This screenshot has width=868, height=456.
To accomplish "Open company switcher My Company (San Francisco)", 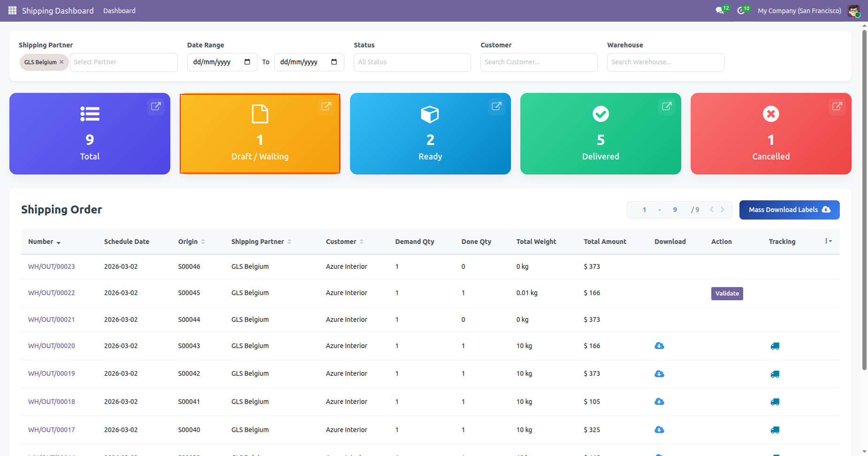I will 799,11.
